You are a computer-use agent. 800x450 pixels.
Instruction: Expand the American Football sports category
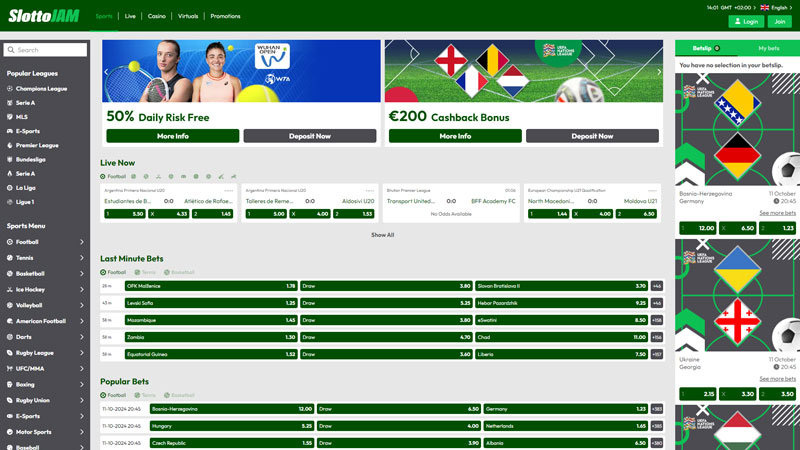82,321
